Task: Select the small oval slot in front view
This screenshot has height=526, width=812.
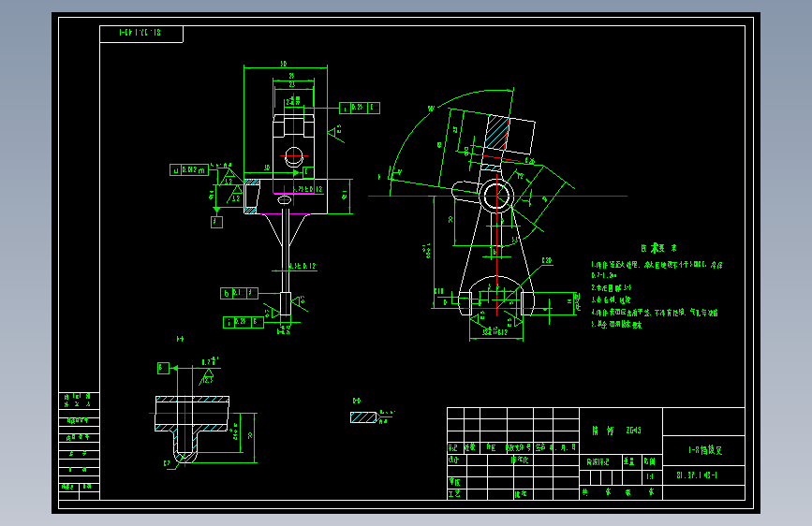Action: click(x=285, y=200)
